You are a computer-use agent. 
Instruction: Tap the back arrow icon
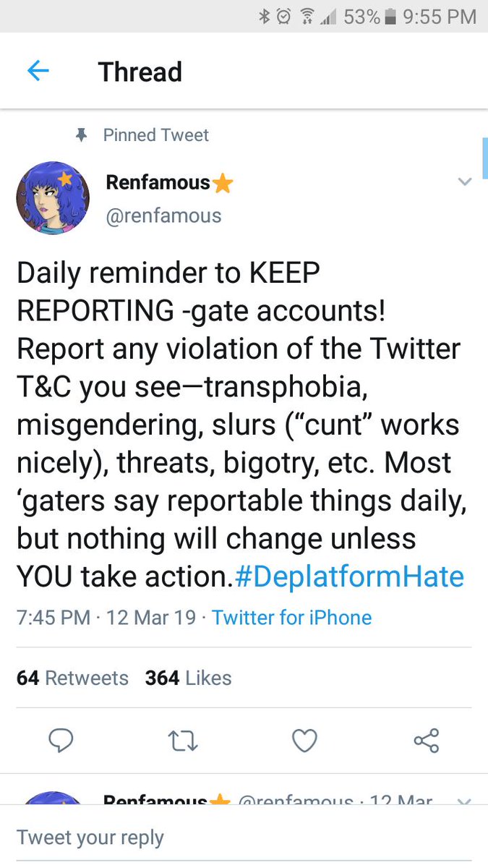pos(38,71)
